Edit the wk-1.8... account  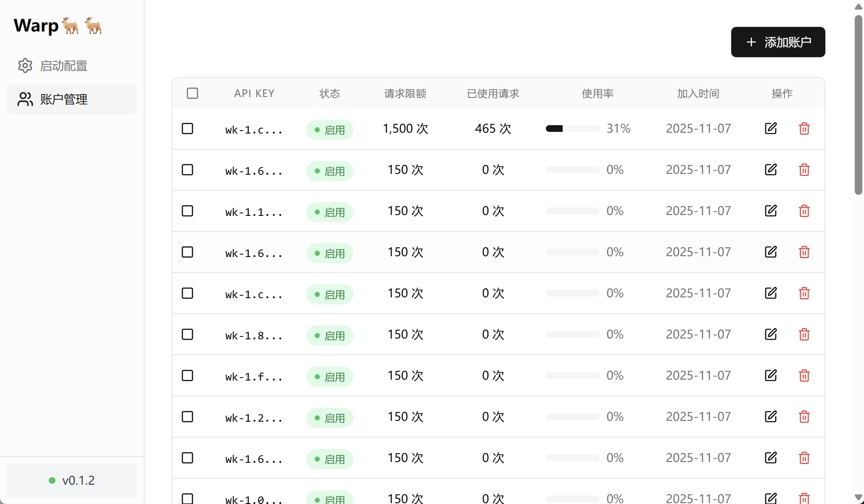coord(771,334)
